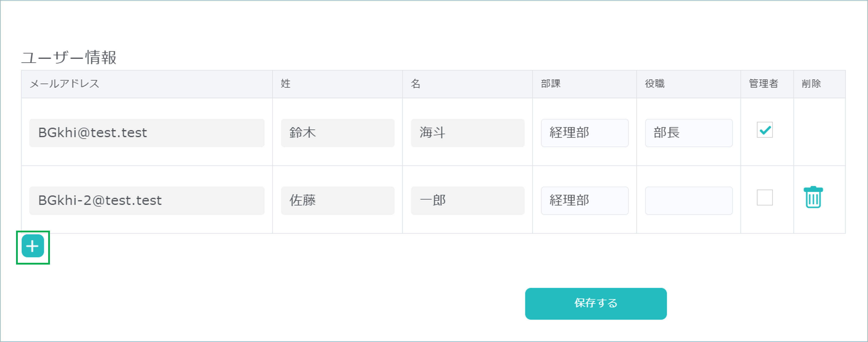
Task: Edit the 経理部 department field for 佐藤
Action: tap(584, 201)
